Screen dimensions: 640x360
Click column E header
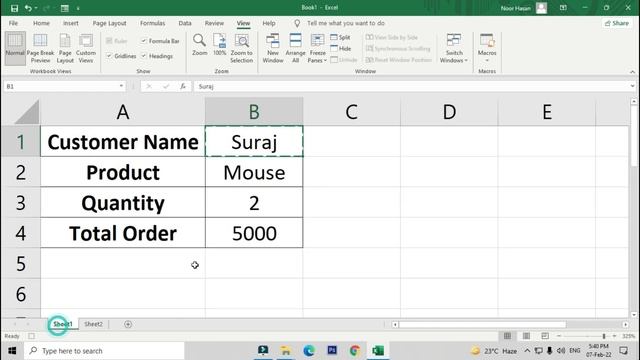tap(547, 112)
